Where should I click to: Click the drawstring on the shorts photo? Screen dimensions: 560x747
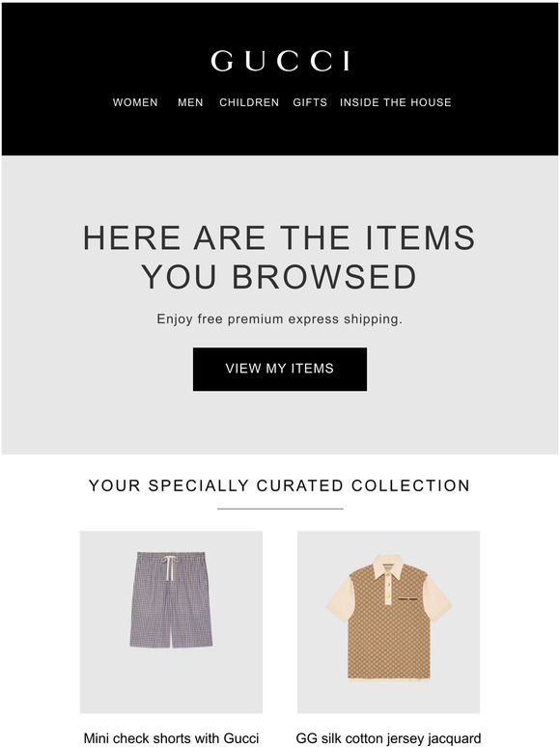click(170, 567)
